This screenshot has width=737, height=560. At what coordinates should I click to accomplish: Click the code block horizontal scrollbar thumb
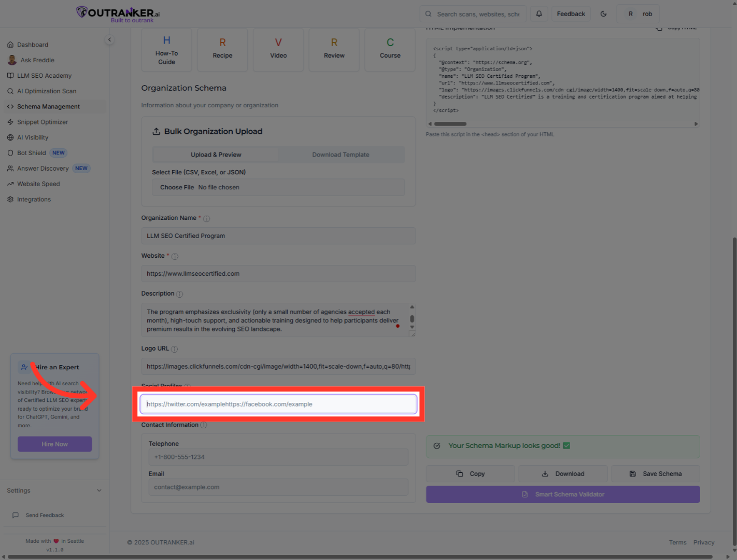pyautogui.click(x=450, y=124)
